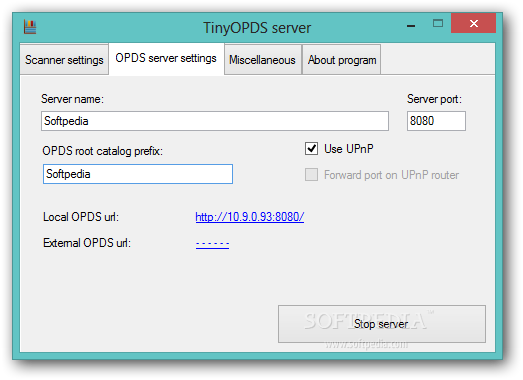Click the TinyOPDS server window title
Viewport: 523px width, 380px height.
point(257,28)
